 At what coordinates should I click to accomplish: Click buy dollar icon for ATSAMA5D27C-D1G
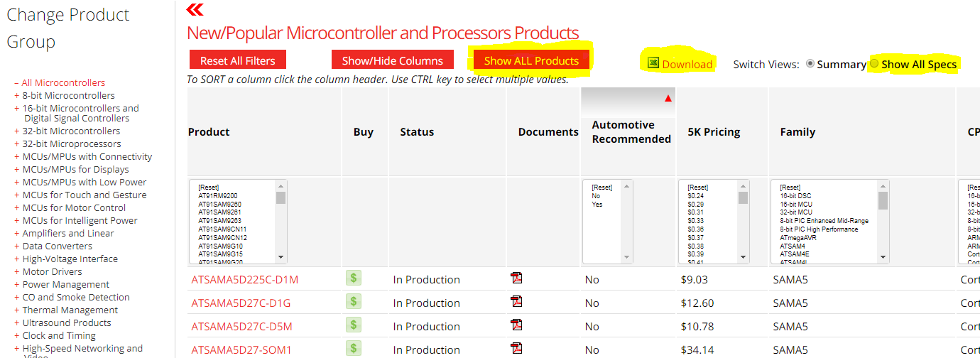pos(354,302)
